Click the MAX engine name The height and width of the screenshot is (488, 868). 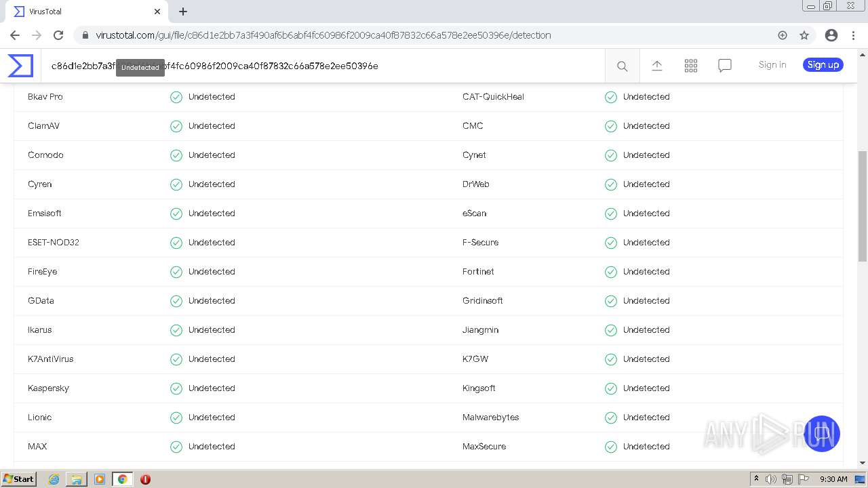37,447
